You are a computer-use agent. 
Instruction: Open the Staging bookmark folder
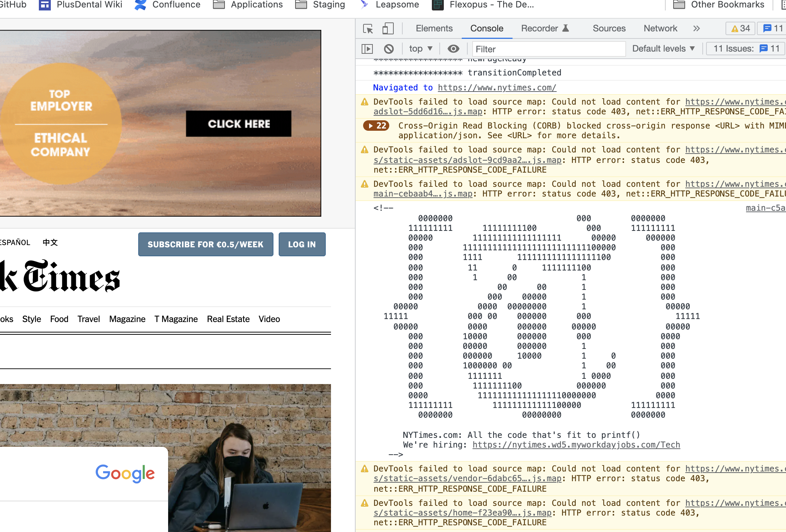(320, 4)
